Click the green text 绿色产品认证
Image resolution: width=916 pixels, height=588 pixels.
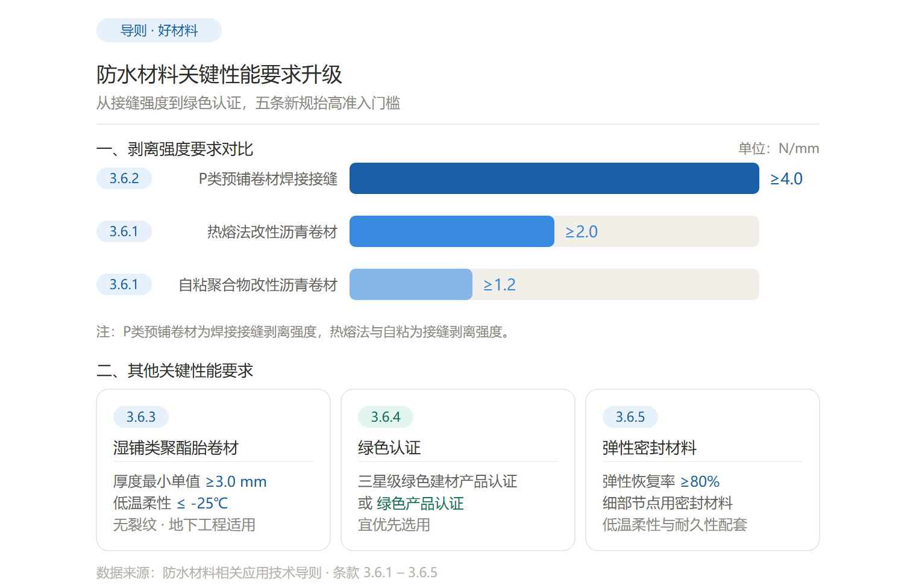(x=421, y=503)
